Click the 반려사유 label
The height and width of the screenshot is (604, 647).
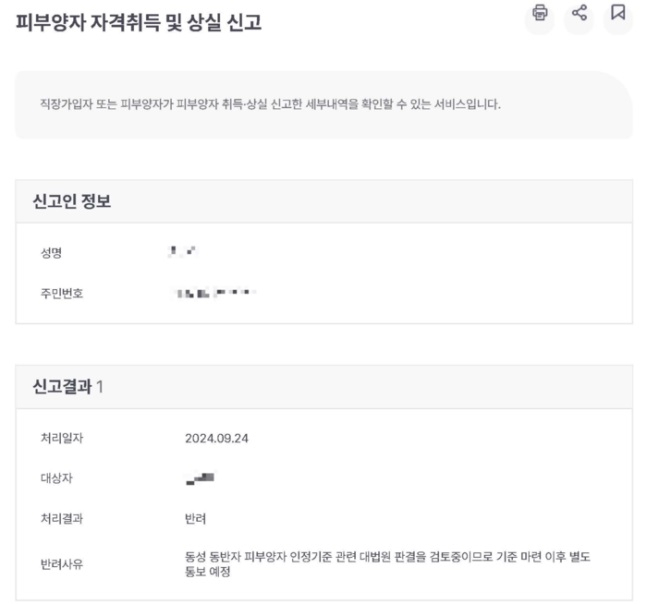[x=61, y=564]
